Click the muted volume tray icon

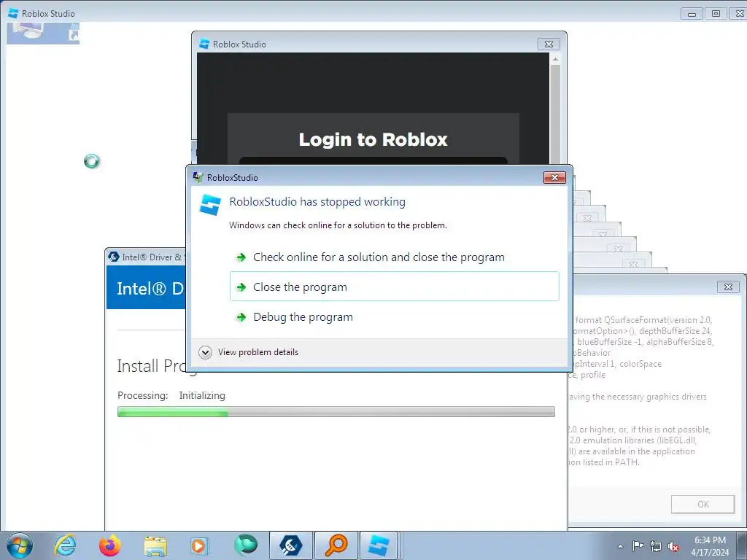point(673,546)
